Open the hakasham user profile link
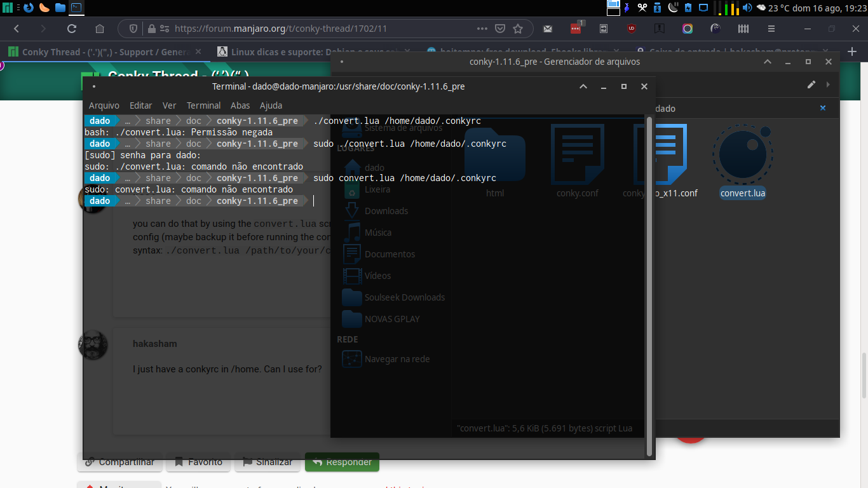868x488 pixels. click(155, 344)
